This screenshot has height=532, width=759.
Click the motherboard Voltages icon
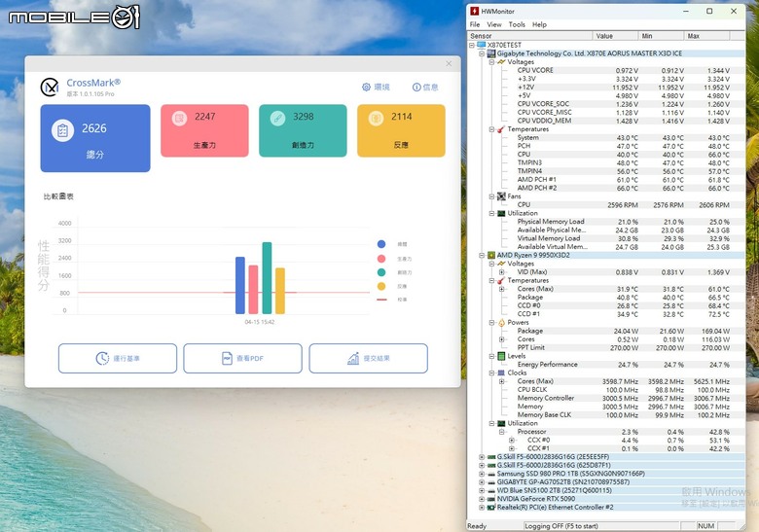501,62
